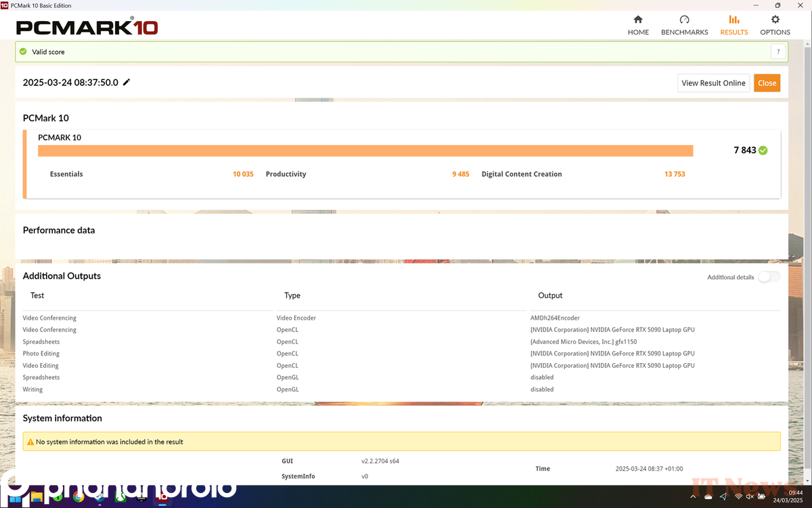This screenshot has height=508, width=812.
Task: Close the result with orange Close button
Action: [x=767, y=83]
